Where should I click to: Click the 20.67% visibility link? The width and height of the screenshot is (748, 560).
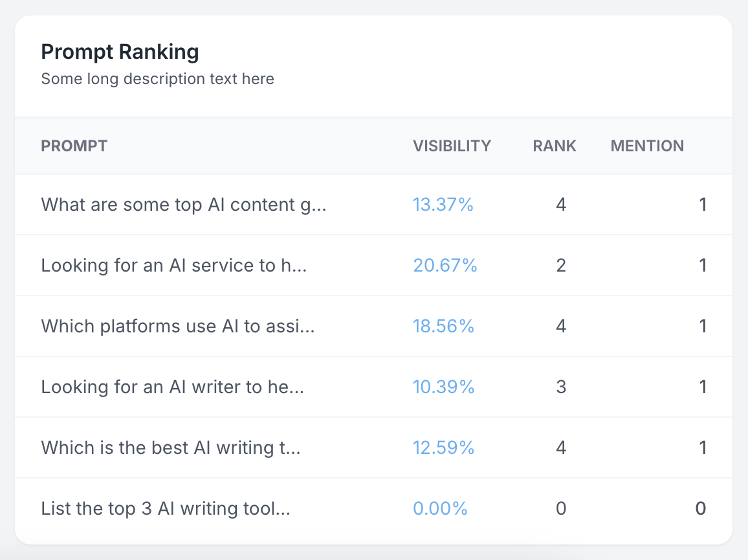445,266
